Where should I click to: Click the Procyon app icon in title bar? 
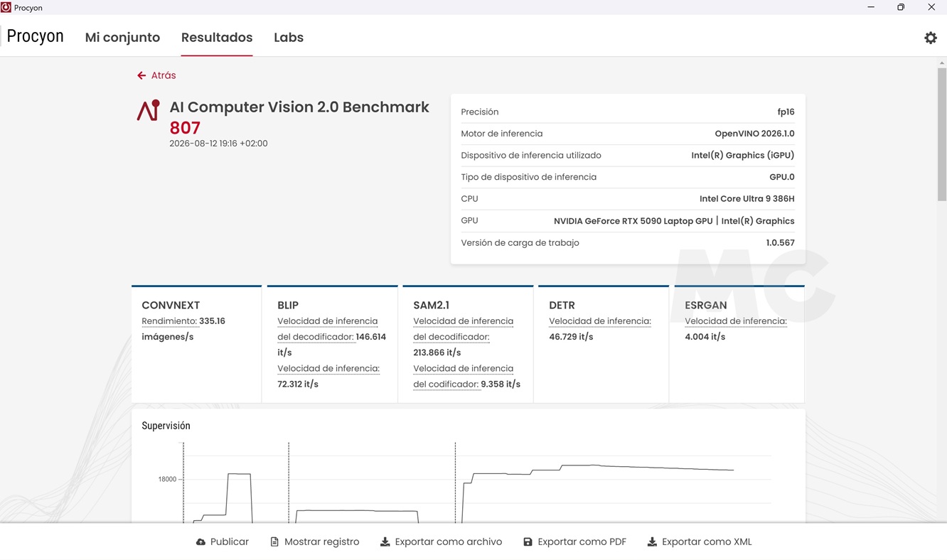(x=6, y=7)
